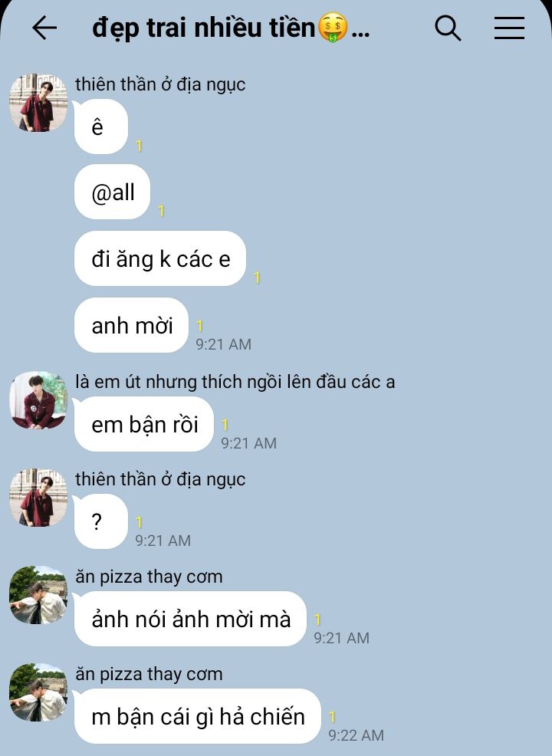Open avatar of 'là em út' sender
Screen dimensions: 552x756
tap(38, 399)
